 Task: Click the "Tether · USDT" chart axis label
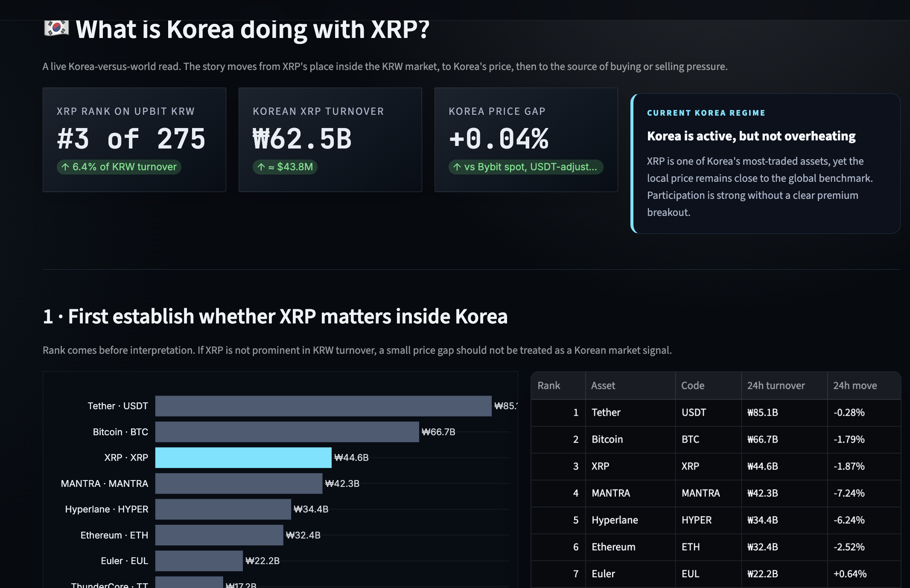[x=118, y=406]
